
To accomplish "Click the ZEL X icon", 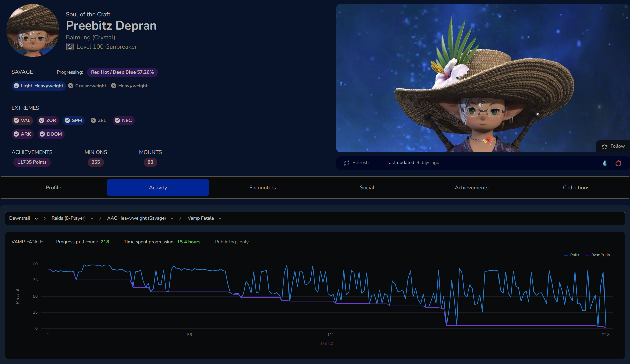I will (x=93, y=120).
